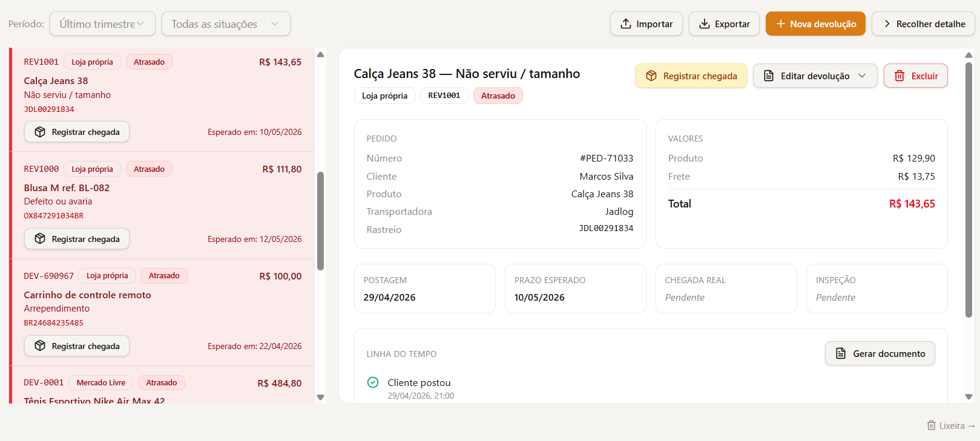The image size is (980, 441).
Task: Click the Frete value R$ 13,75
Action: click(x=916, y=177)
